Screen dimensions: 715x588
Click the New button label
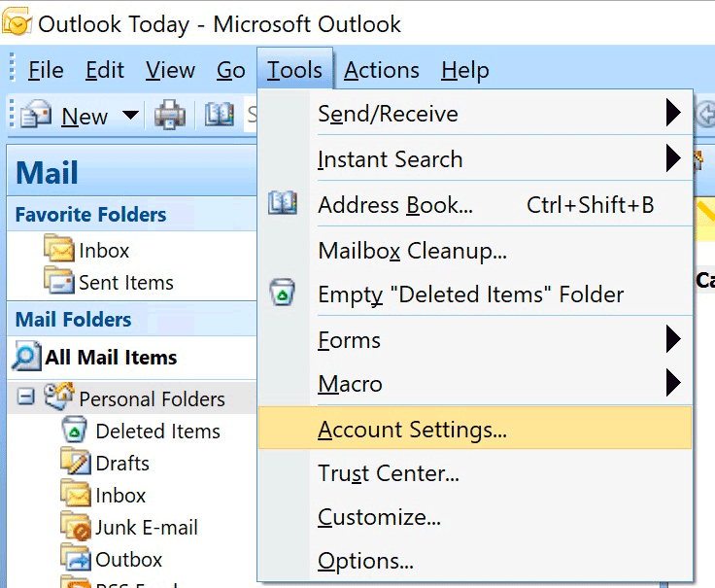tap(85, 117)
